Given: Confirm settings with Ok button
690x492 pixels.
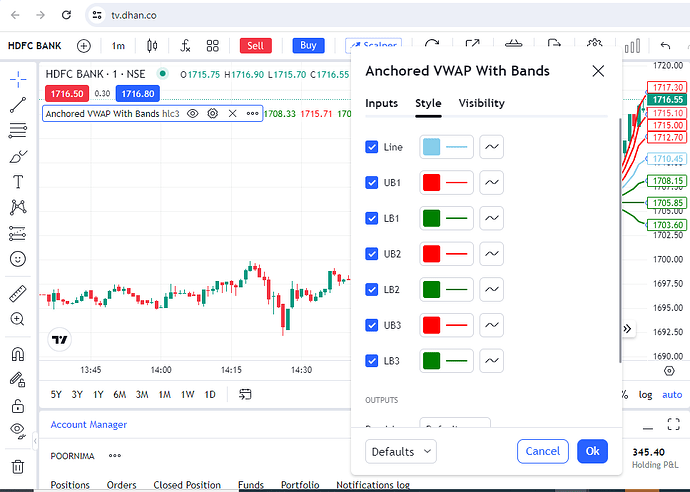Looking at the screenshot, I should coord(592,452).
